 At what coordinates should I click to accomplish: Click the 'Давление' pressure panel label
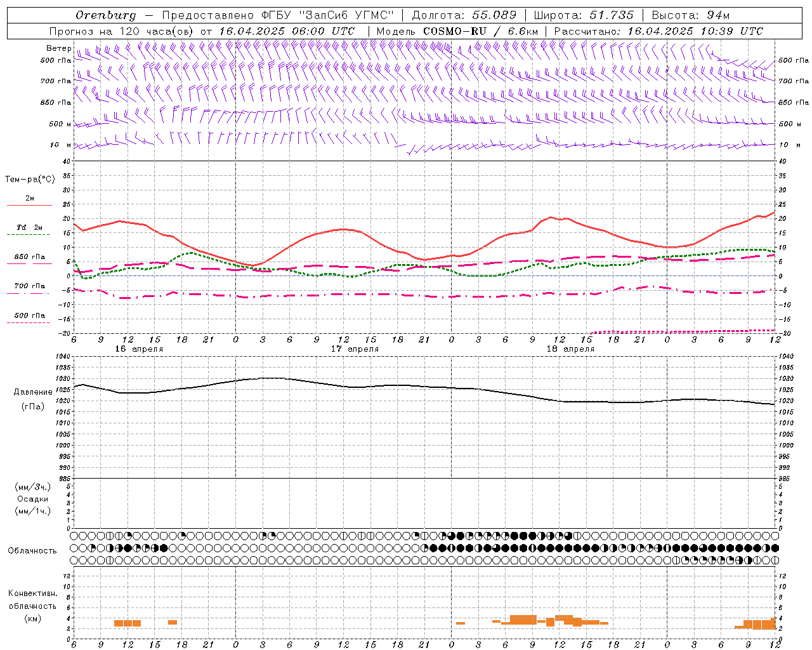pyautogui.click(x=33, y=392)
